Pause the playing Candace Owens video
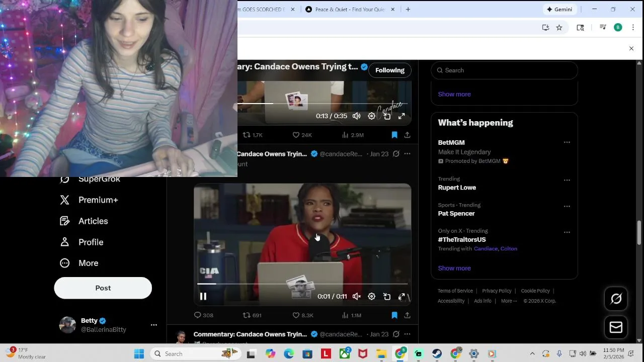The width and height of the screenshot is (644, 362). [203, 297]
